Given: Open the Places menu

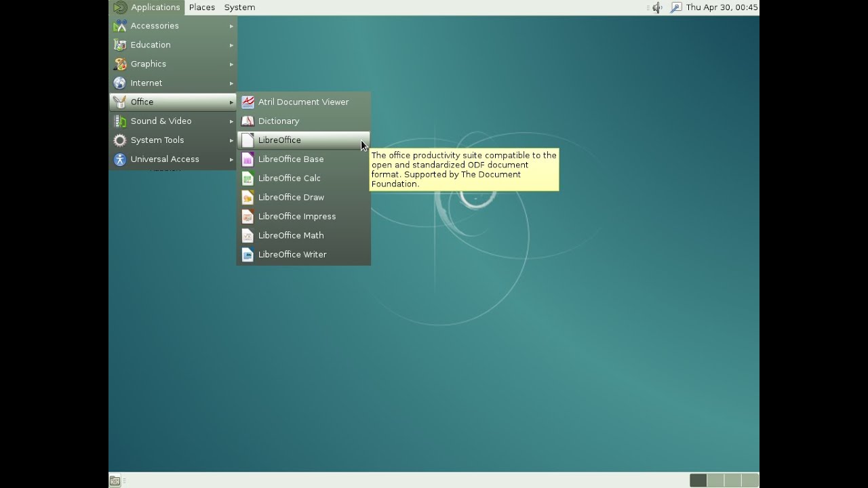Looking at the screenshot, I should pyautogui.click(x=202, y=7).
